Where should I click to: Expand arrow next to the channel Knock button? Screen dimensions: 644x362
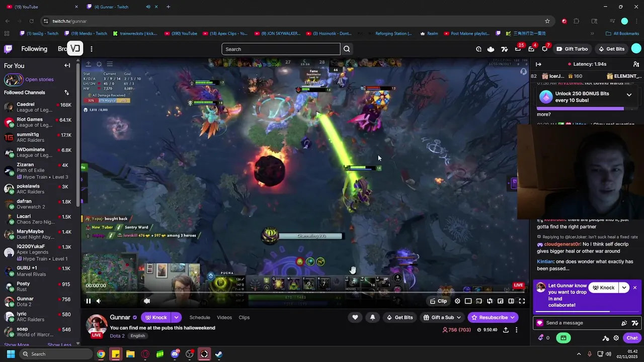(176, 317)
